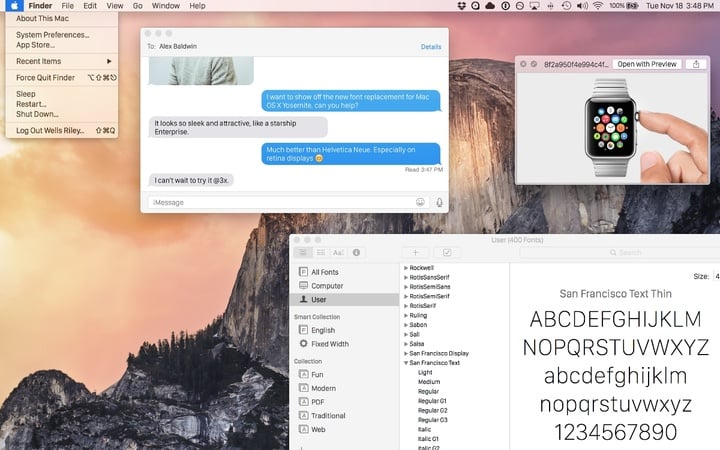This screenshot has height=450, width=720.
Task: Open the volume icon in menu bar
Action: [582, 6]
